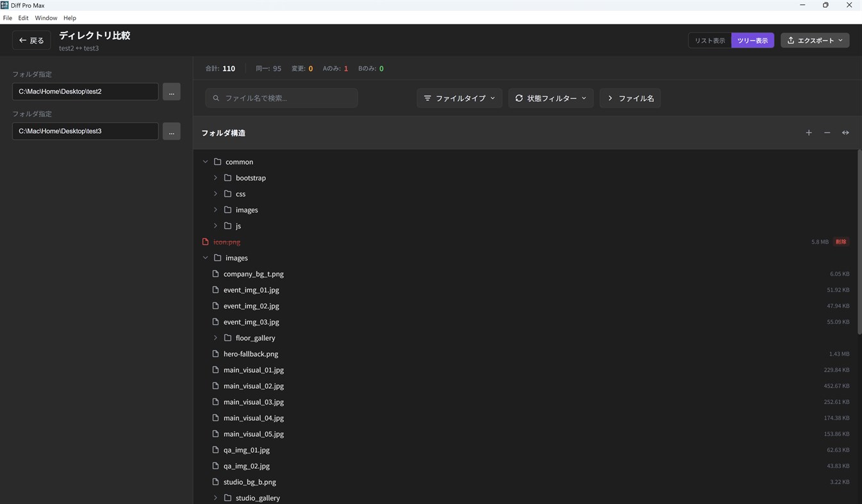Image resolution: width=862 pixels, height=504 pixels.
Task: Open the File menu
Action: (8, 18)
